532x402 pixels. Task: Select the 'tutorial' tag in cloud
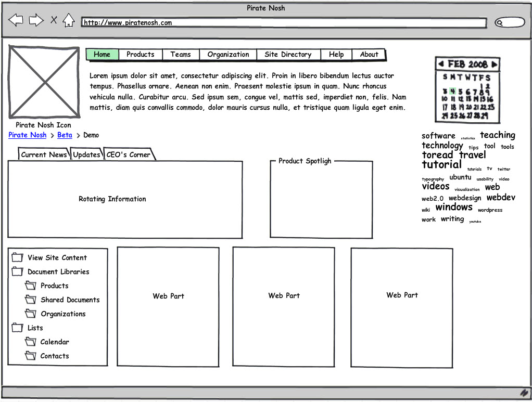click(441, 165)
